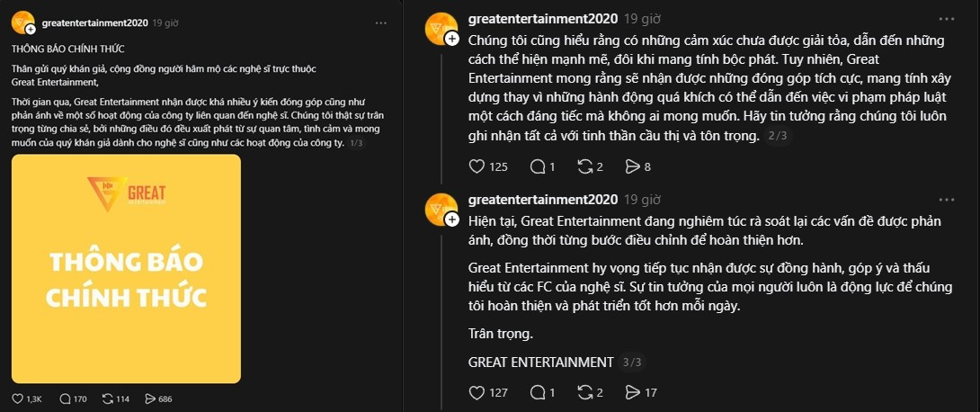980x412 pixels.
Task: Toggle the follow plus badge on the 2/3 post avatar
Action: pos(451,39)
